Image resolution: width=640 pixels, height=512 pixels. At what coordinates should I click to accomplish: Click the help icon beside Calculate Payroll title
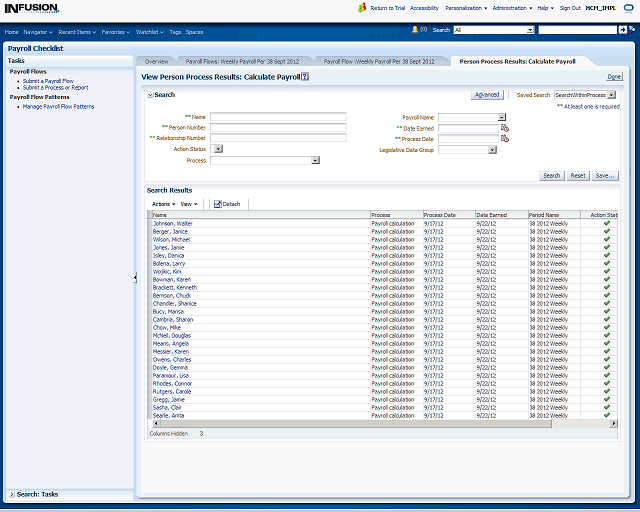[x=305, y=76]
